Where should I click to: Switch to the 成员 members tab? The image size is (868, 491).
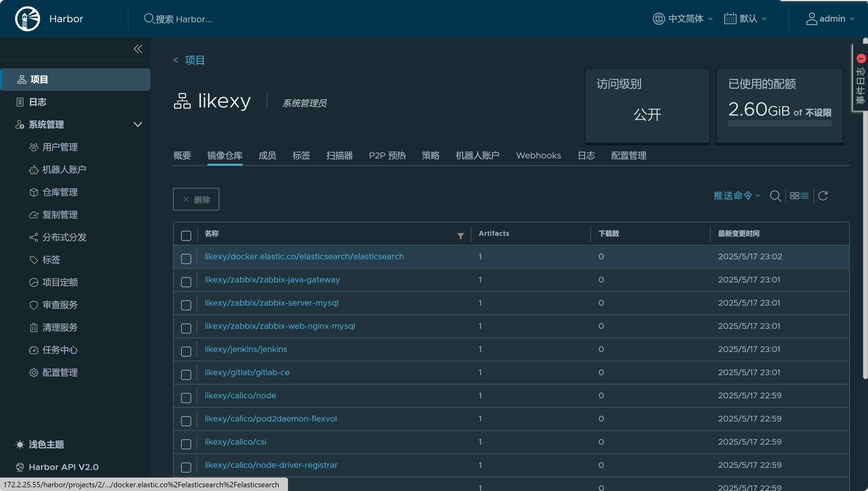[267, 155]
